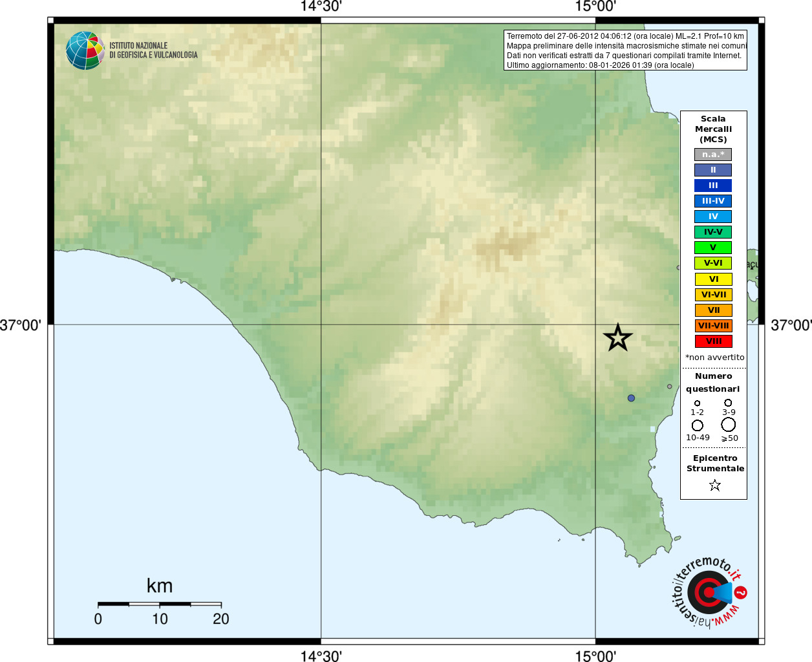Viewport: 812px width, 662px height.
Task: Click the km scale bar
Action: (x=160, y=604)
